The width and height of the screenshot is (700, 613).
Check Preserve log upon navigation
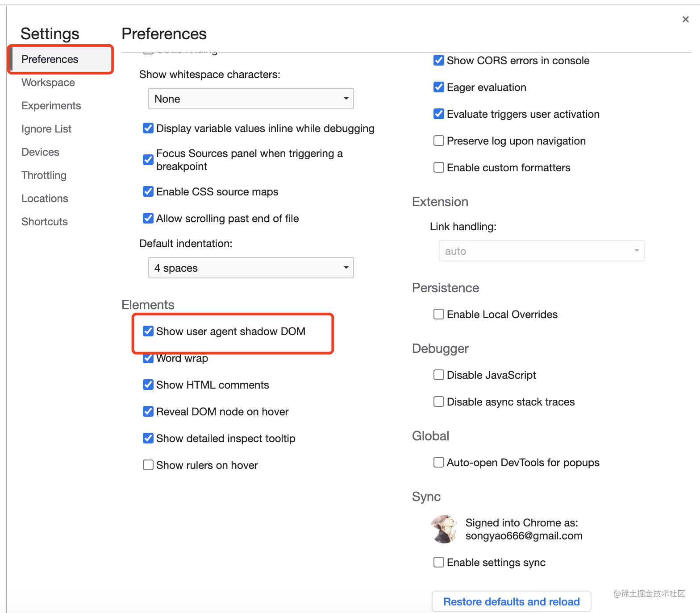[439, 141]
